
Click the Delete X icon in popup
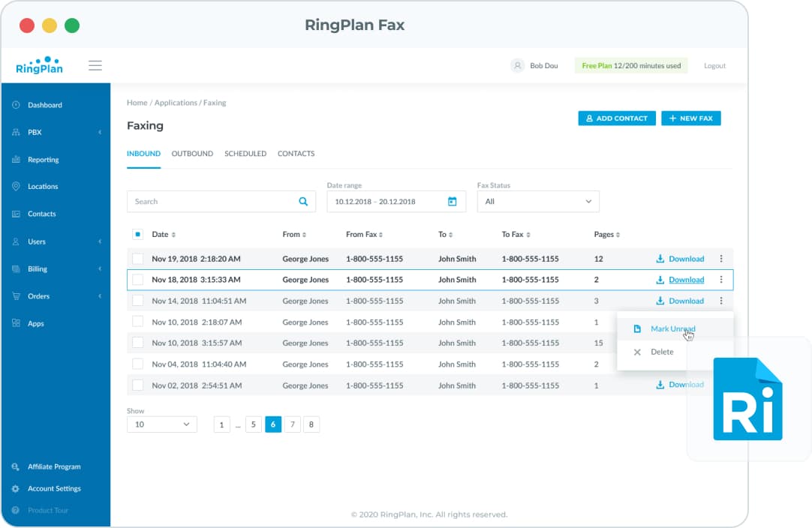tap(637, 352)
